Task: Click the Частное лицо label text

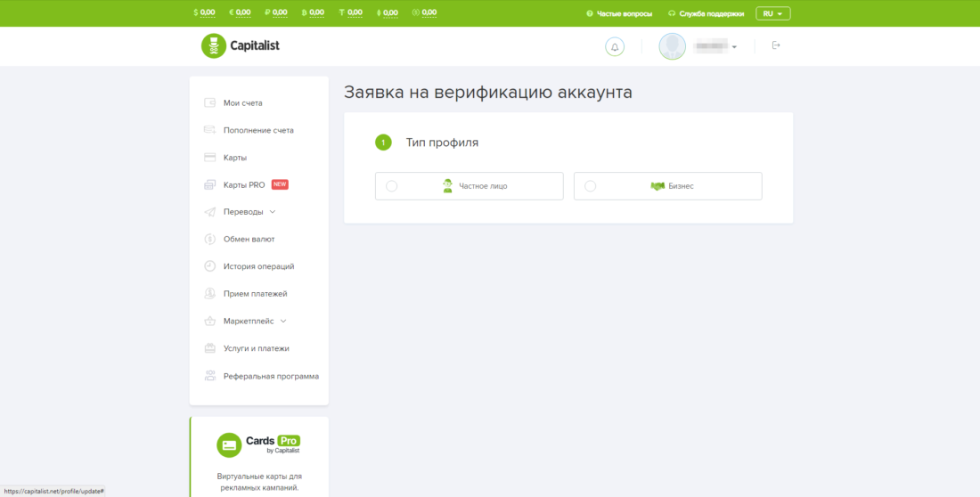Action: 483,186
